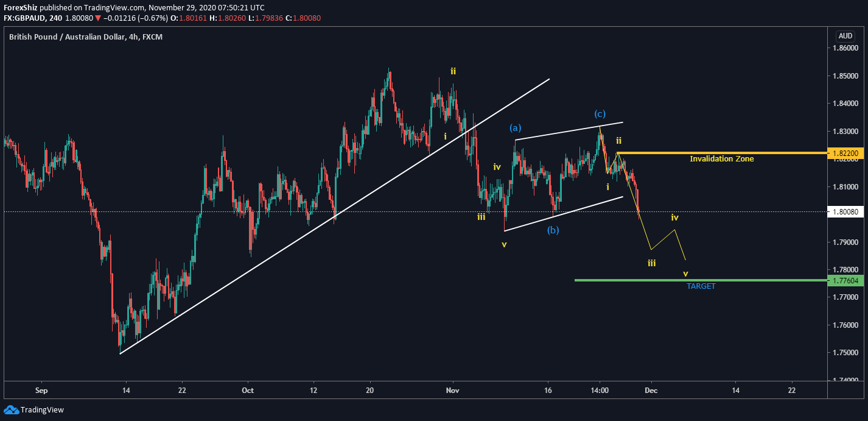Click the 1.84000 price axis label
This screenshot has width=868, height=421.
coord(845,104)
